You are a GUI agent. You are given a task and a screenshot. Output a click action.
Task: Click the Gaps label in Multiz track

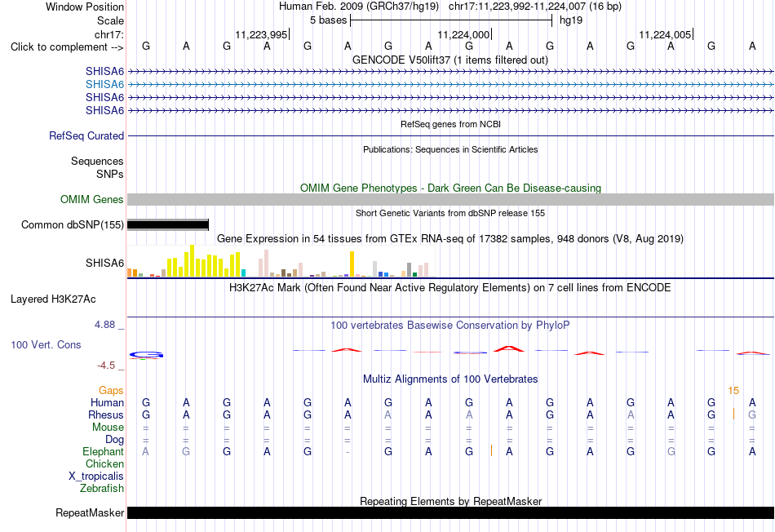coord(111,391)
